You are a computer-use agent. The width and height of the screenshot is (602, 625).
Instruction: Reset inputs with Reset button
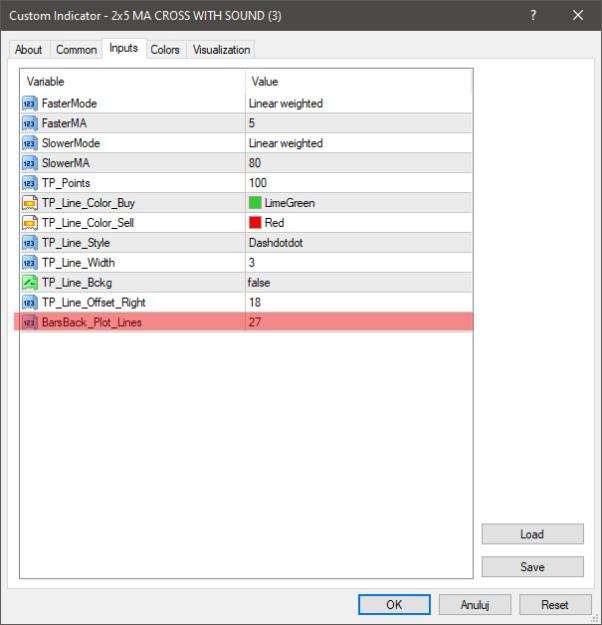[x=555, y=605]
